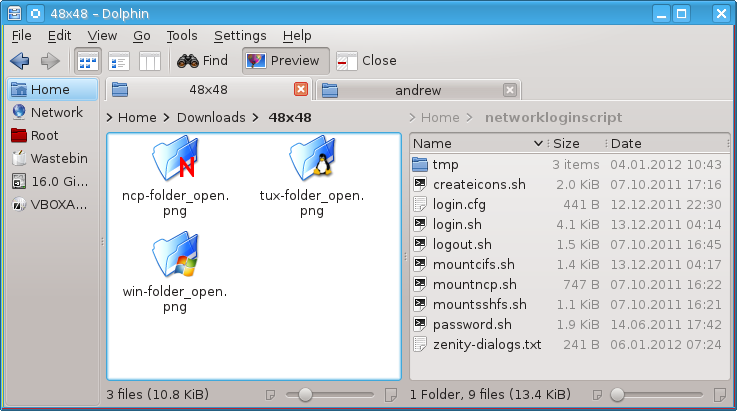737x411 pixels.
Task: Expand the Downloads breadcrumb arrow
Action: click(x=257, y=118)
